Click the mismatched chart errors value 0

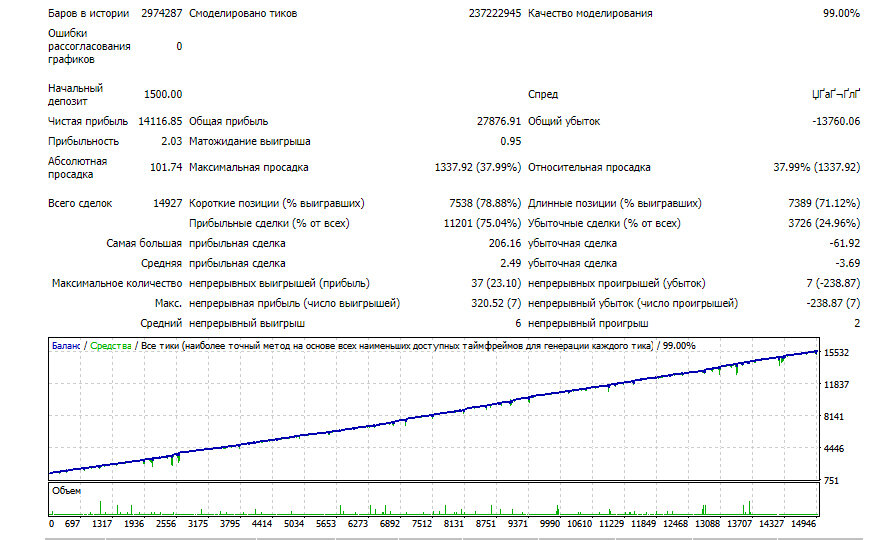(x=179, y=46)
